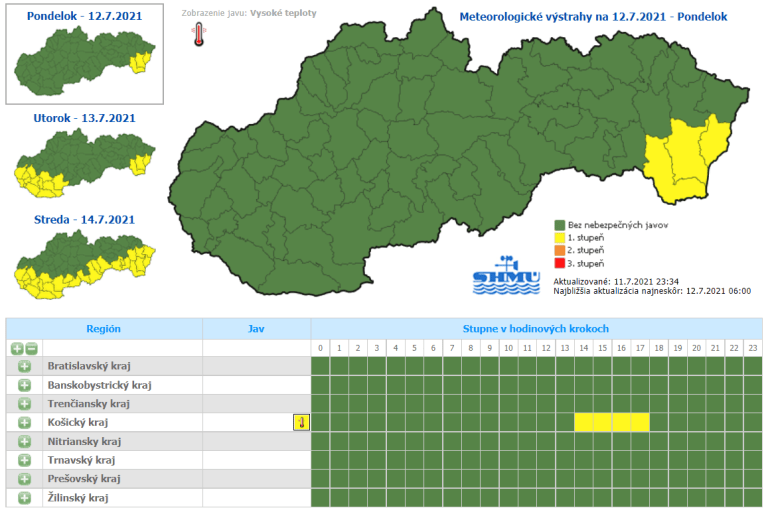Click the Stupne v hodinových krokoch header
The width and height of the screenshot is (770, 516).
536,328
